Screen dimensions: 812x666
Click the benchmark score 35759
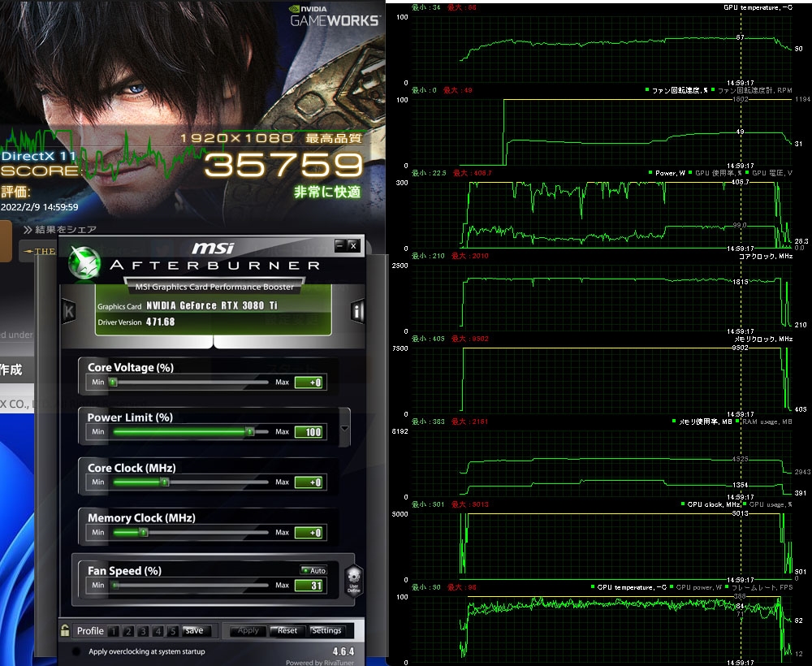click(x=283, y=165)
